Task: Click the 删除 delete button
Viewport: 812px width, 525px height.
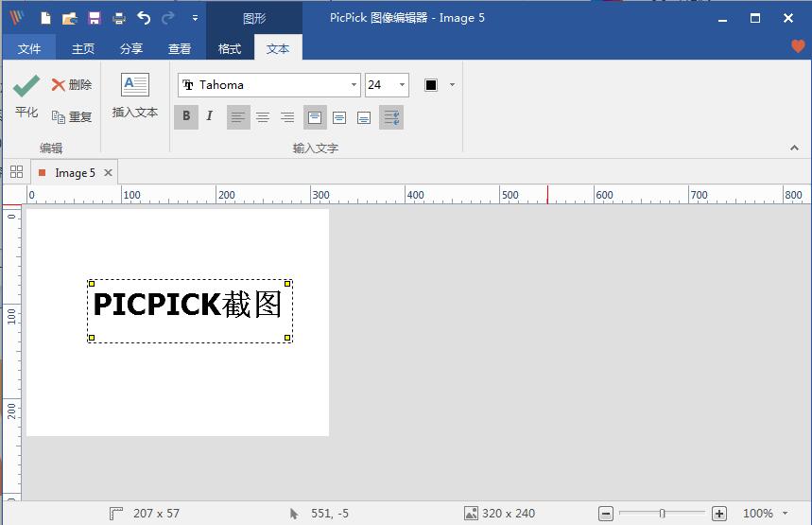Action: tap(72, 85)
